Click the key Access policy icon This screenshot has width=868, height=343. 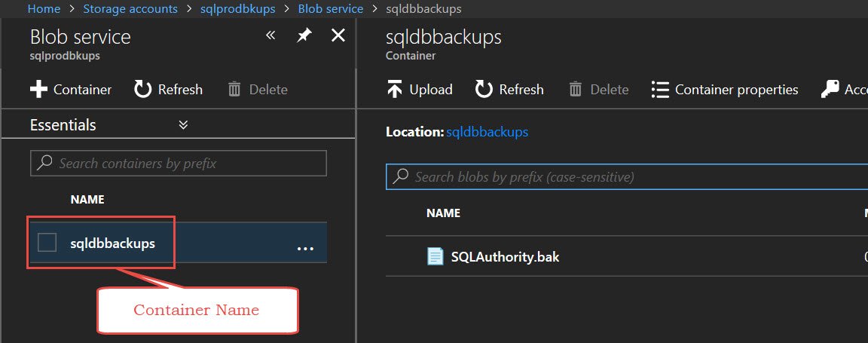[x=830, y=90]
